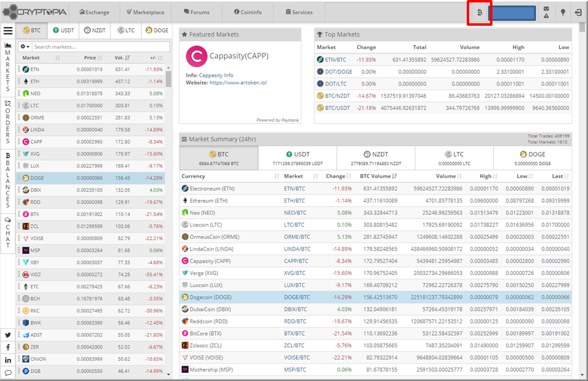Image resolution: width=588 pixels, height=381 pixels.
Task: Click the speech bubble icon at sidebar bottom
Action: [x=8, y=373]
